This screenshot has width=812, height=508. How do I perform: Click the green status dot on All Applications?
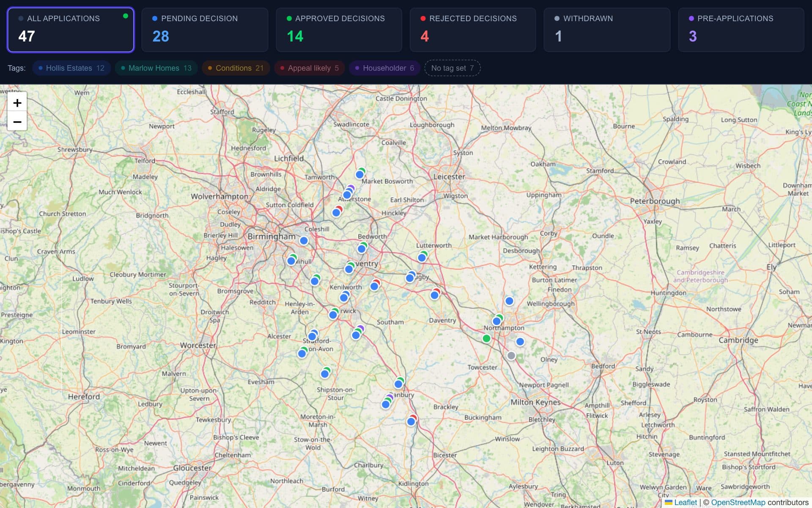point(125,16)
